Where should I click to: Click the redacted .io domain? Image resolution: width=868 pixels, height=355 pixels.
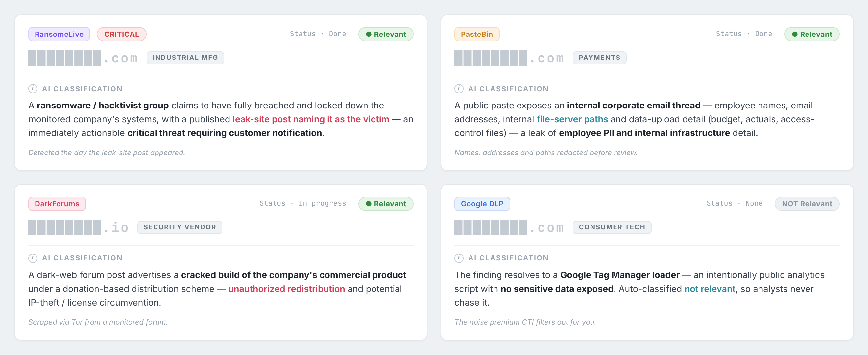pos(79,228)
